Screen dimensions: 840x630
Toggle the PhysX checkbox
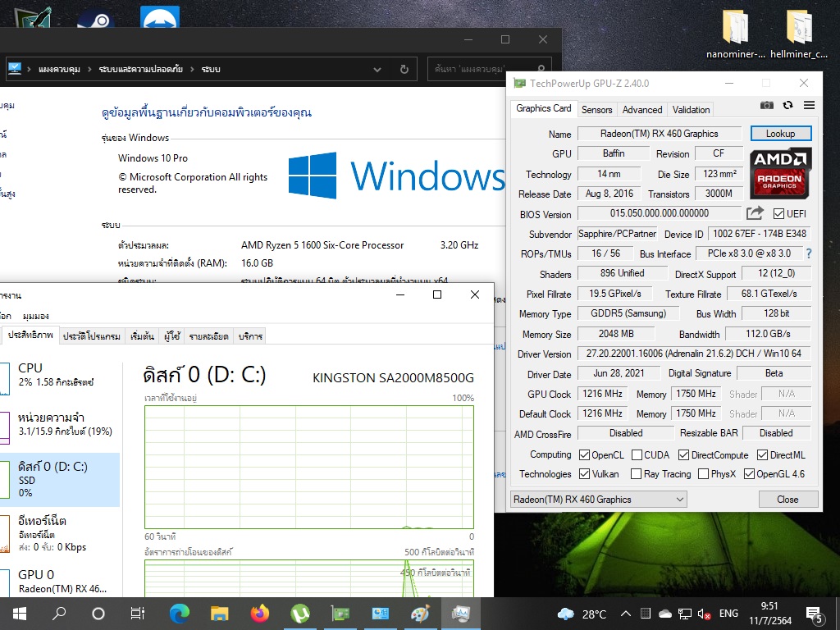[703, 473]
